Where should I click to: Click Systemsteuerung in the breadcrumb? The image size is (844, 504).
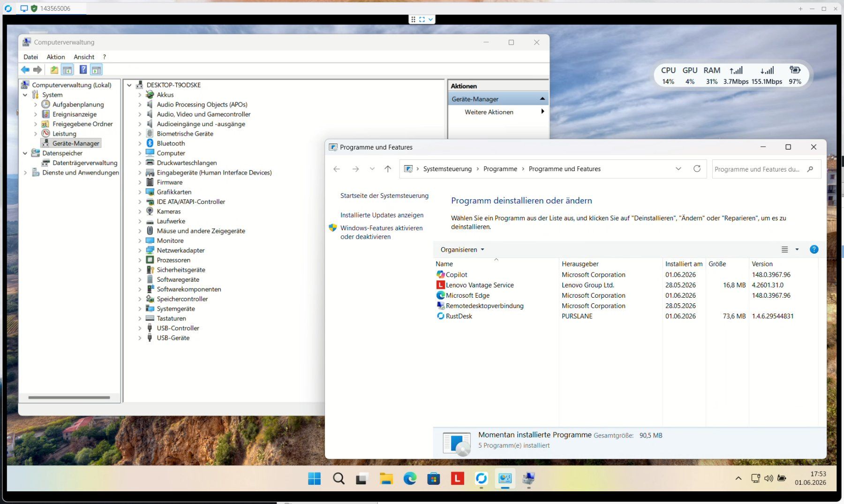point(447,169)
